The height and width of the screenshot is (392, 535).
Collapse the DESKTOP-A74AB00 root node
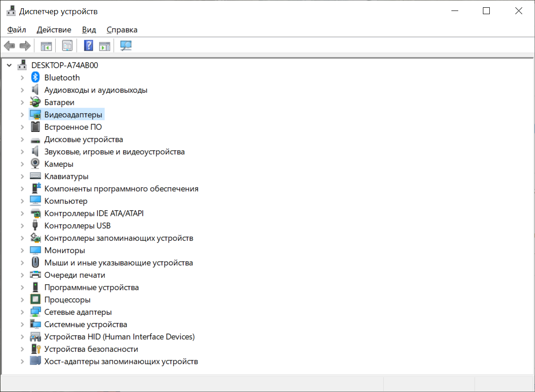pos(10,65)
